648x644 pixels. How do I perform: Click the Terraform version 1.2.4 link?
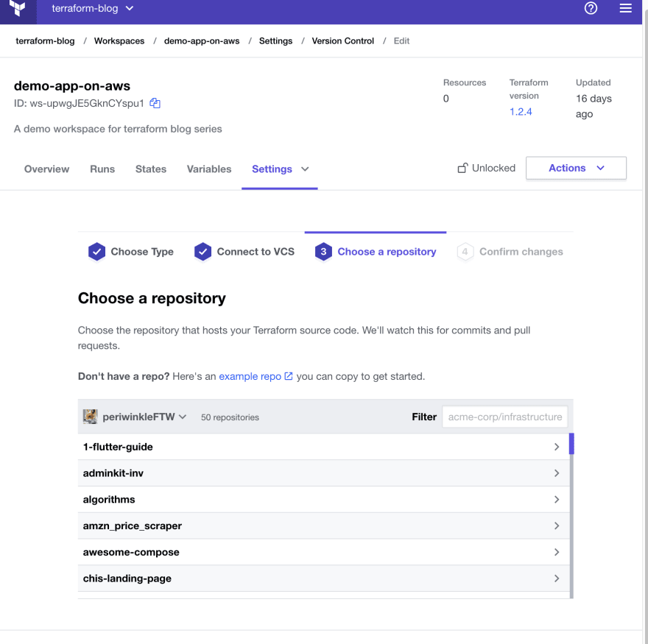521,112
